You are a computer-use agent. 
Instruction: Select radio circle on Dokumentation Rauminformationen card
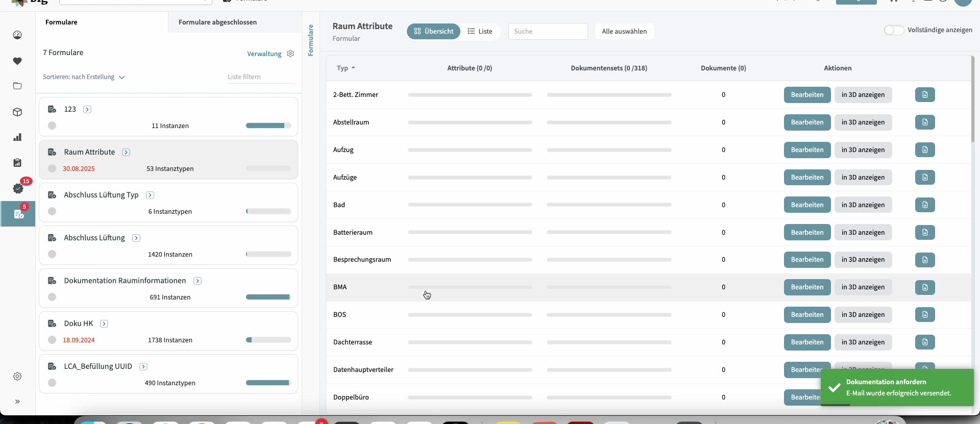coord(52,297)
